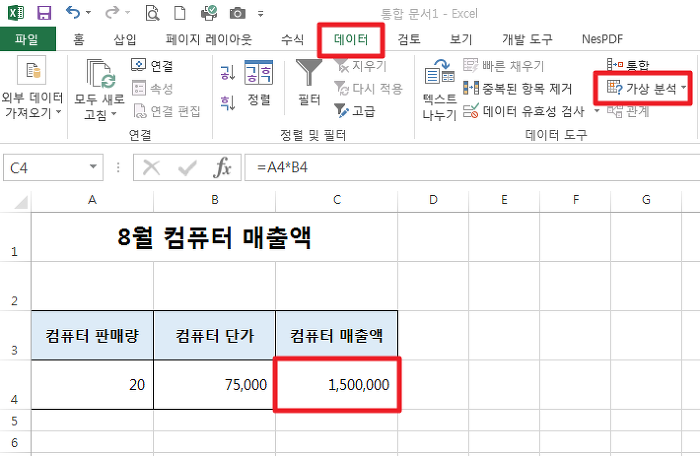
Task: Open the 정렬 sort dialog
Action: pyautogui.click(x=259, y=84)
